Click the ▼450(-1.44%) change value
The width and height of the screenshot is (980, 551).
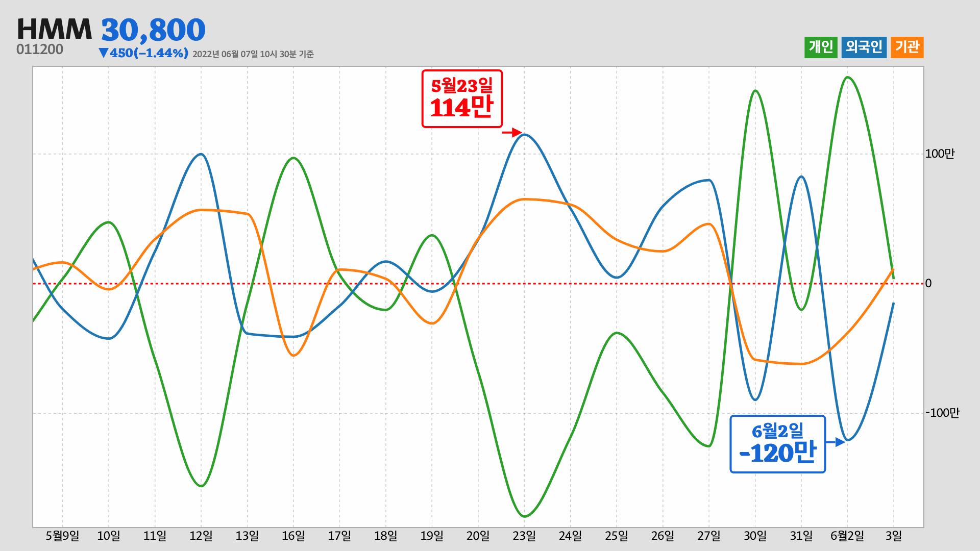143,53
